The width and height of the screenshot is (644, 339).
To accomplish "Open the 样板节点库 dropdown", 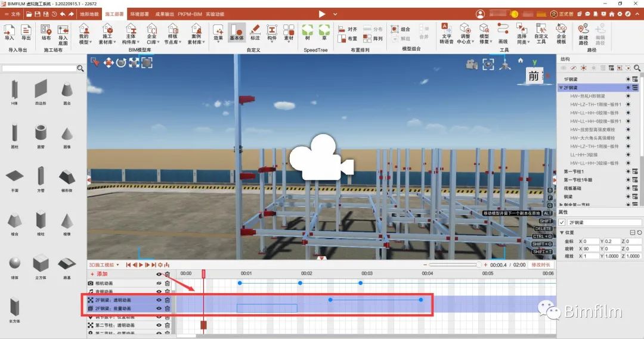I will [172, 34].
